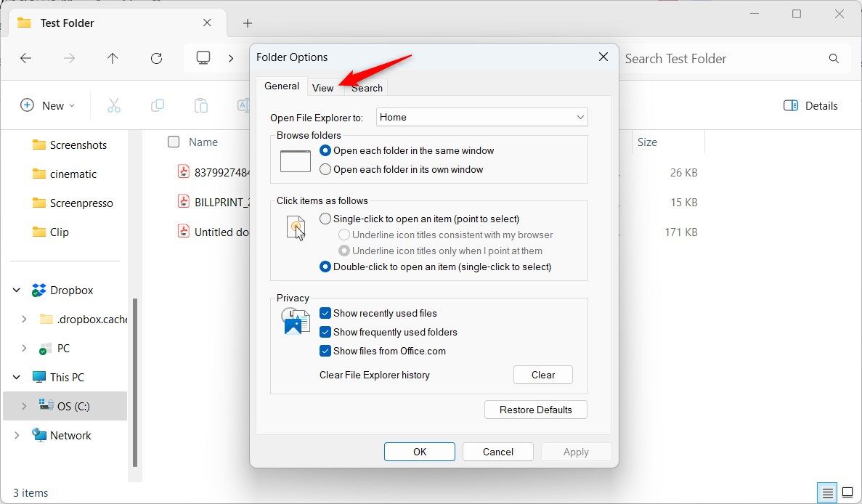Switch to the General tab
Screen dimensions: 862x504
(x=282, y=86)
